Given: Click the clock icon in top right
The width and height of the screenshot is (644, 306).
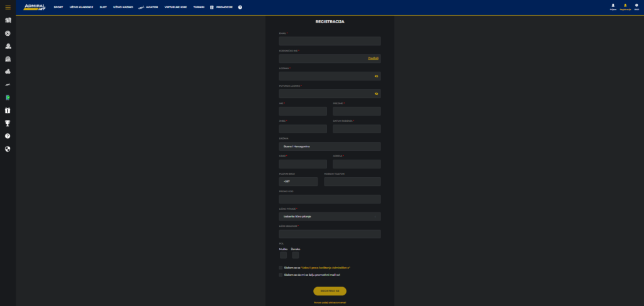Looking at the screenshot, I should (636, 6).
